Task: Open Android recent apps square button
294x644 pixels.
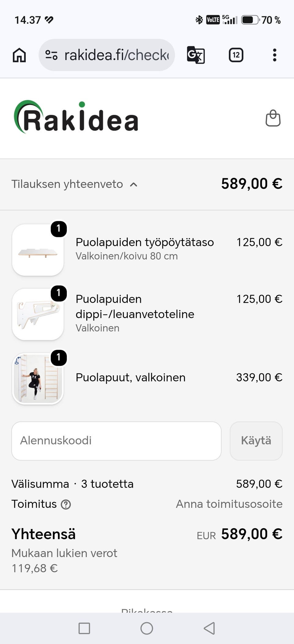Action: pyautogui.click(x=84, y=628)
